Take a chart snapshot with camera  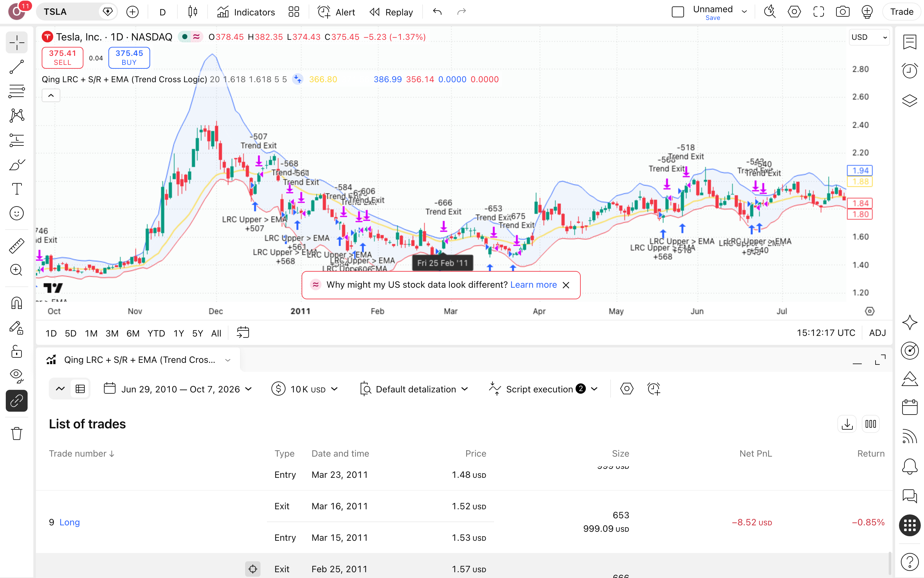843,12
